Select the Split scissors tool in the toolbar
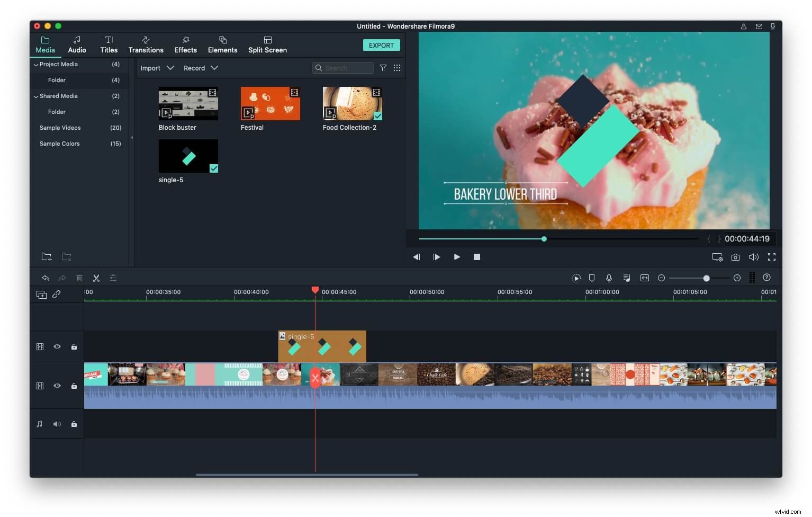812x517 pixels. pyautogui.click(x=96, y=278)
